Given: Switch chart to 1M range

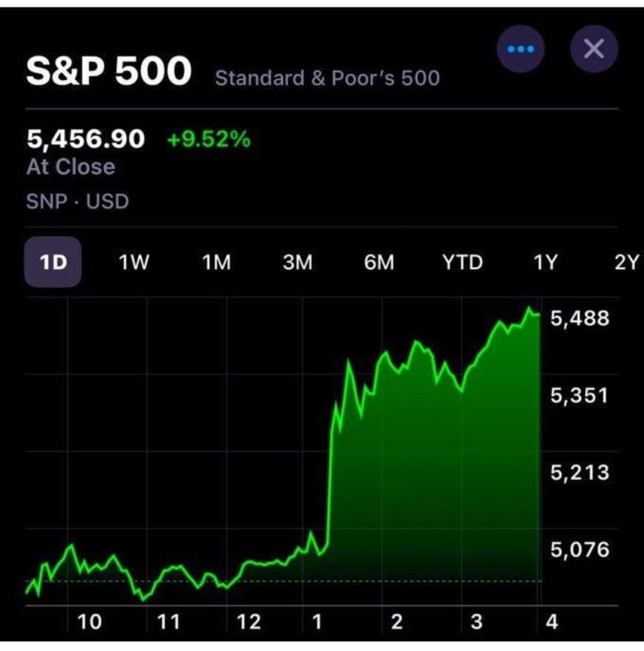Looking at the screenshot, I should 216,263.
